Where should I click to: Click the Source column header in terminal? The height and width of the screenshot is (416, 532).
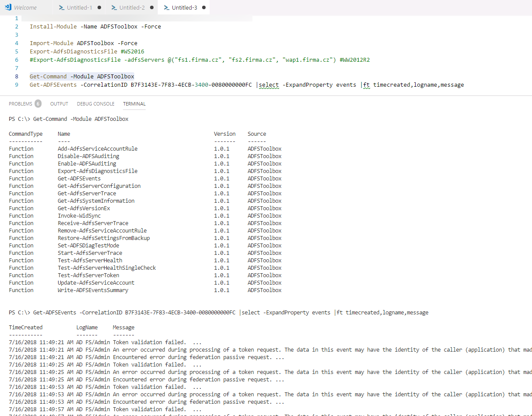(257, 134)
